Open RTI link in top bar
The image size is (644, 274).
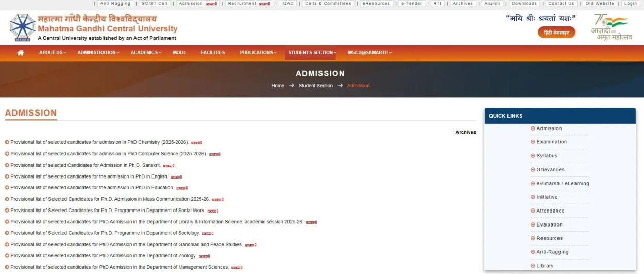pos(437,4)
